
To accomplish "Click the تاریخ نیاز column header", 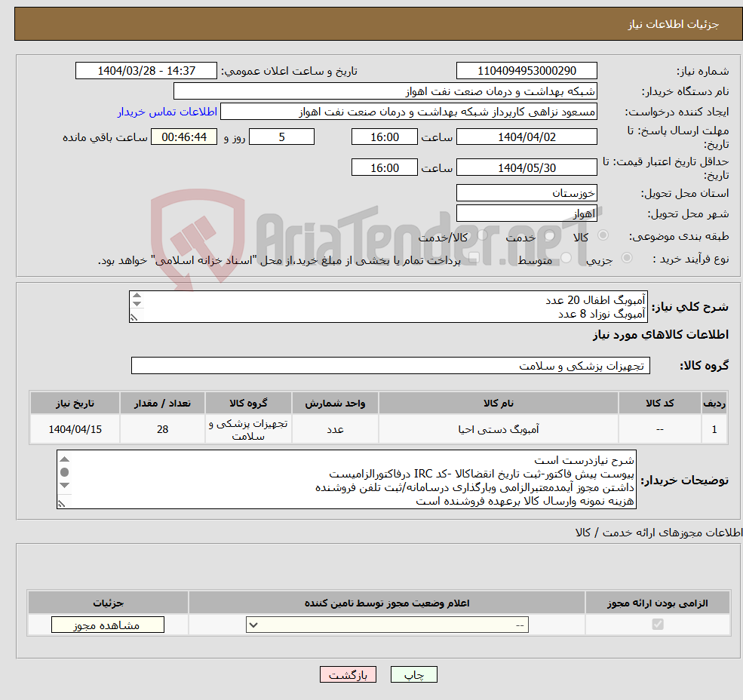I will (75, 404).
